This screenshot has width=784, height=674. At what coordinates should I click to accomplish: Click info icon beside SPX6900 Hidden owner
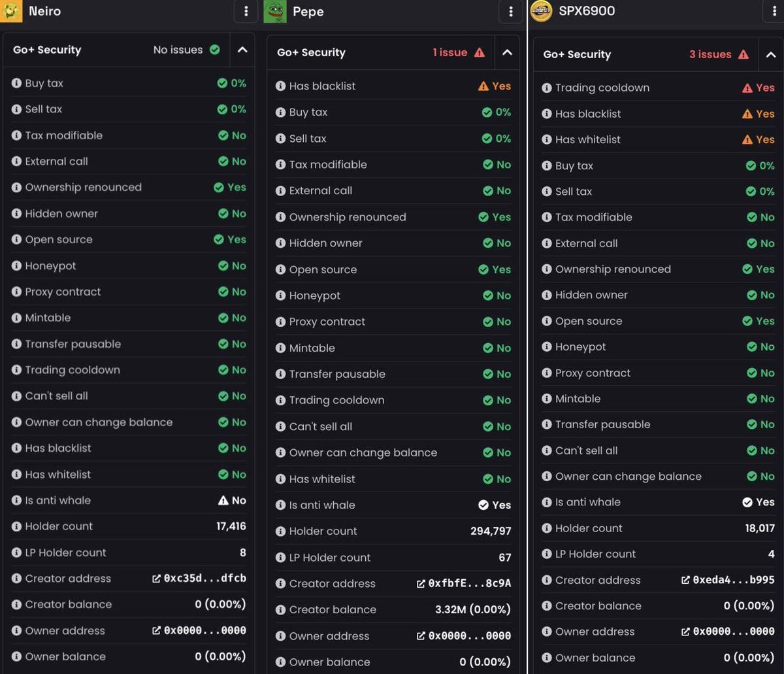547,295
